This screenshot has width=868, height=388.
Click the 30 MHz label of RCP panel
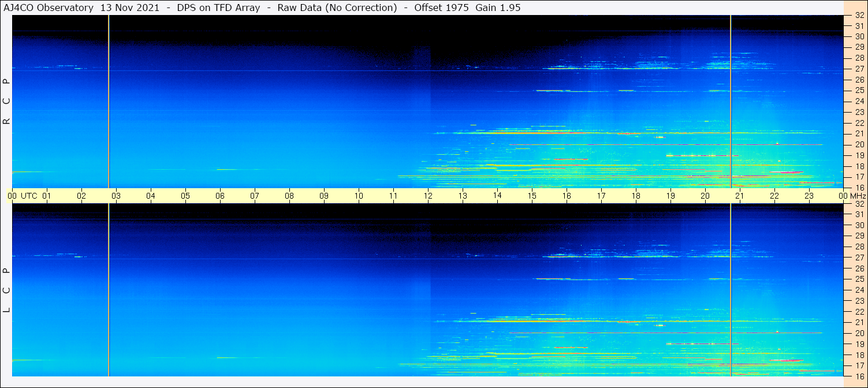pyautogui.click(x=859, y=36)
